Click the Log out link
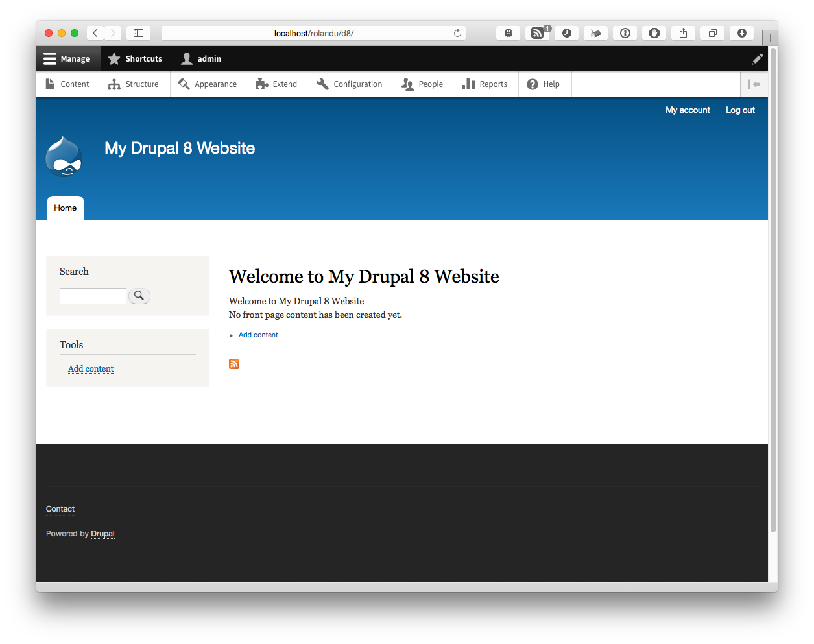814x644 pixels. point(740,110)
